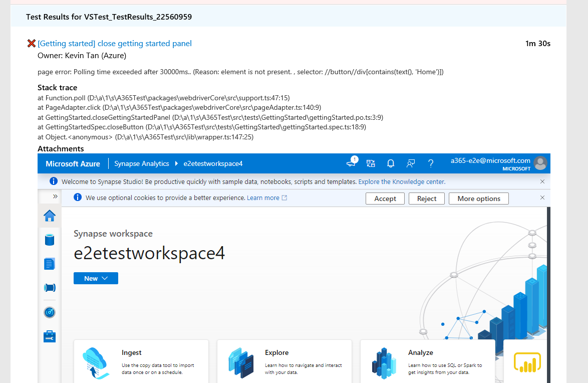Viewport: 588px width, 383px height.
Task: Click the Function.poll stack trace line
Action: (x=163, y=98)
